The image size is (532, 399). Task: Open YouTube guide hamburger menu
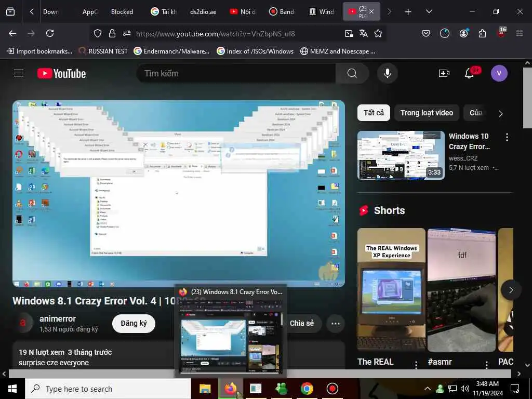click(19, 73)
